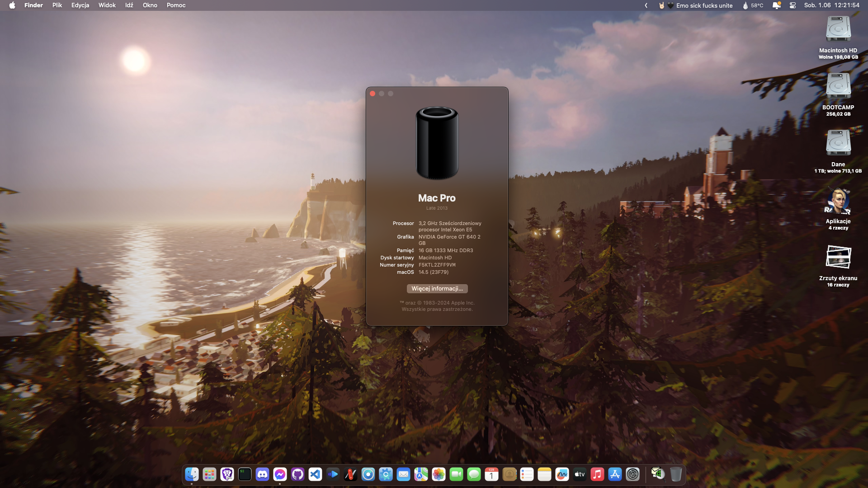The width and height of the screenshot is (868, 488).
Task: Launch Visual Studio Code from dock
Action: coord(315,474)
